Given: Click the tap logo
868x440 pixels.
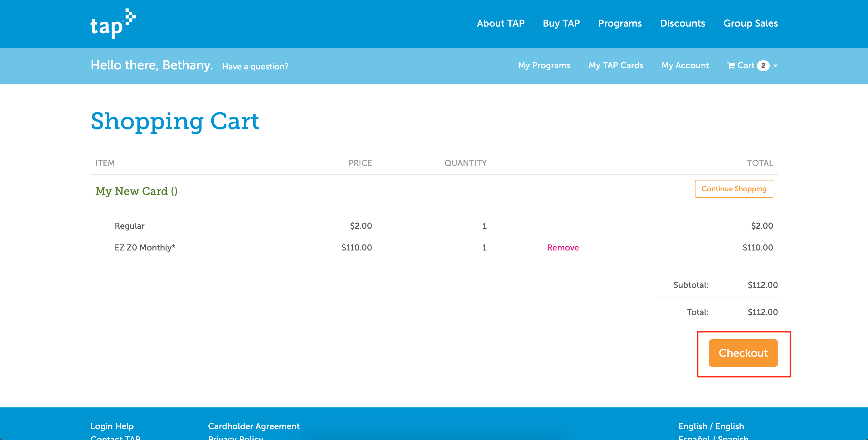Looking at the screenshot, I should (112, 24).
